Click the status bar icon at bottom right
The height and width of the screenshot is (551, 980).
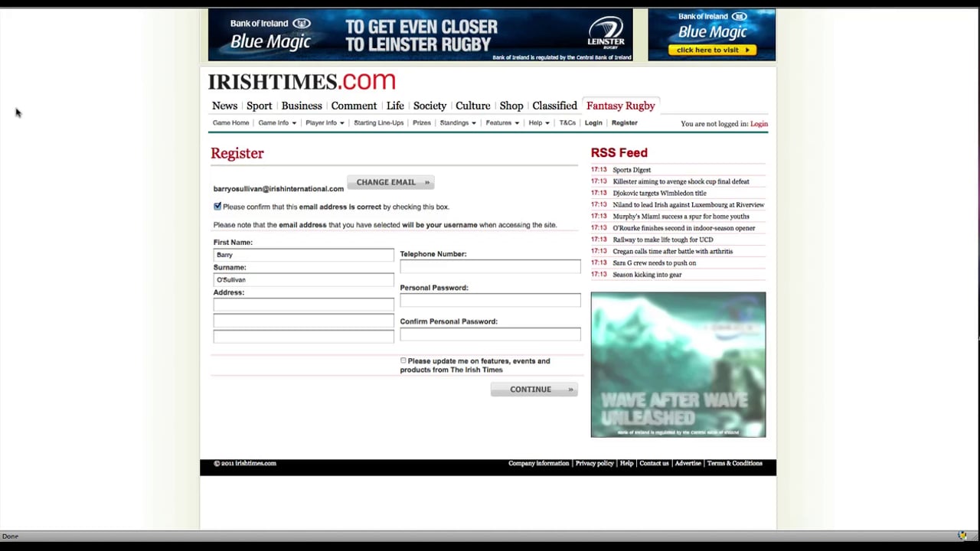(x=962, y=536)
